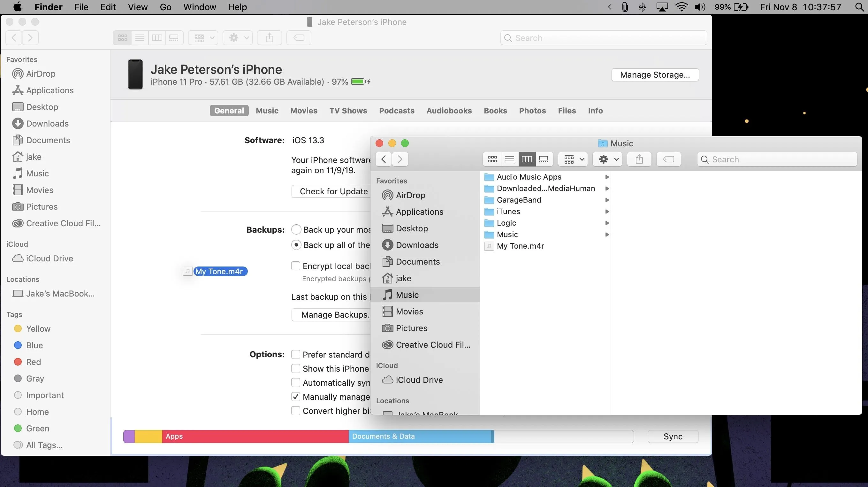
Task: Enable Convert higher bit rate checkbox
Action: coord(295,411)
